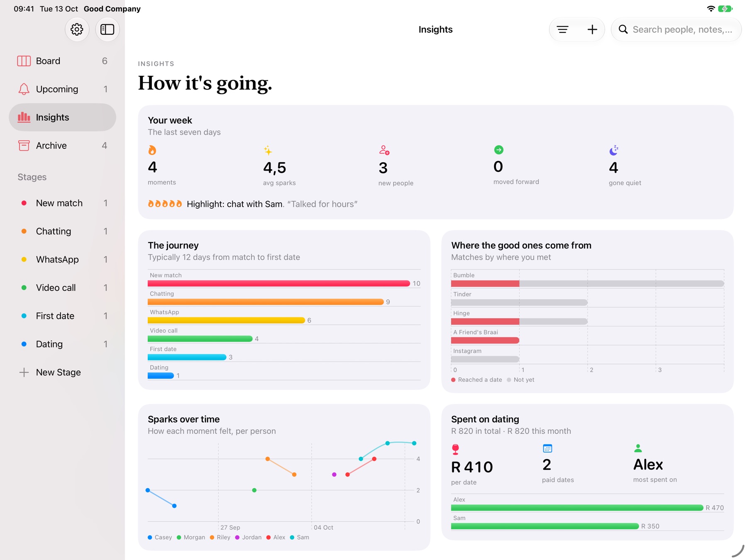The image size is (747, 560).
Task: Click the search magnifier icon
Action: (623, 29)
